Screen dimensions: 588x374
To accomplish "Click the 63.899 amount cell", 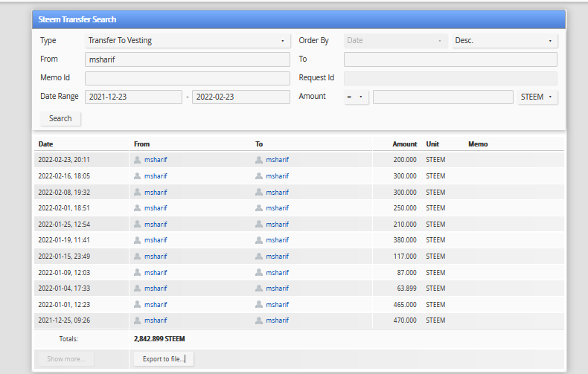I will [x=407, y=288].
